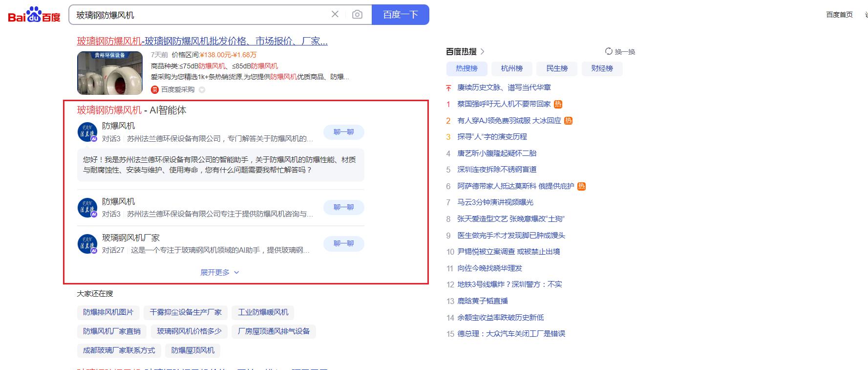Click price range ¥138.00元-¥1.68万 text

click(228, 55)
